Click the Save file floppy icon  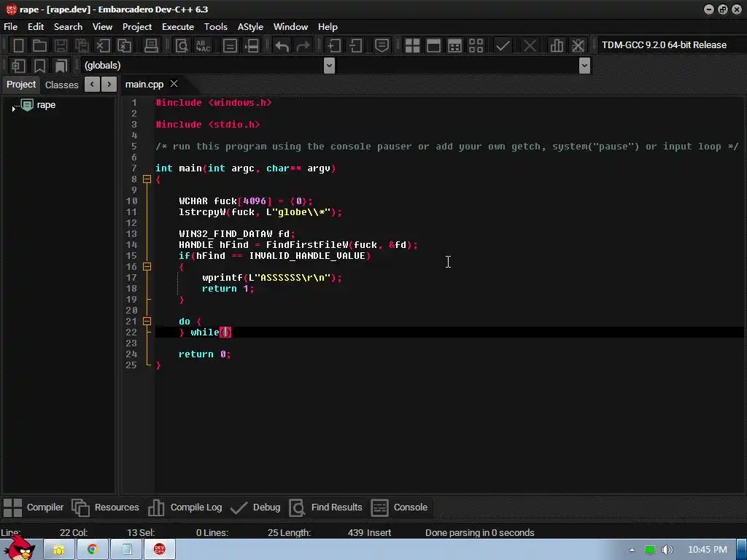61,45
